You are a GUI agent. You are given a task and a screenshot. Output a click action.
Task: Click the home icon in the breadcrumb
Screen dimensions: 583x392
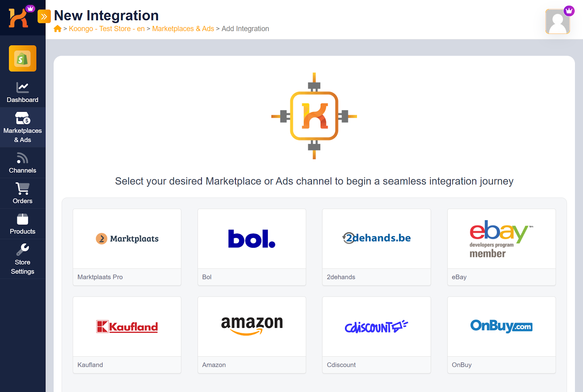(x=58, y=29)
